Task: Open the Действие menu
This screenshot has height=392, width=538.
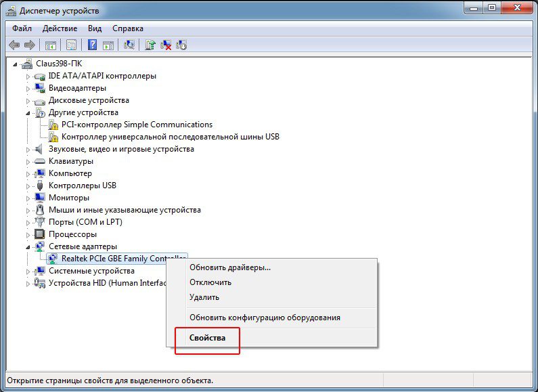Action: click(x=60, y=28)
